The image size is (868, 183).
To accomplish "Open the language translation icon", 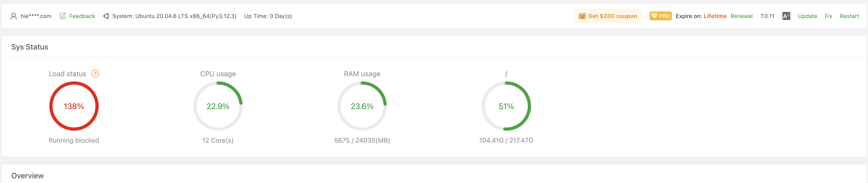I will coord(786,16).
